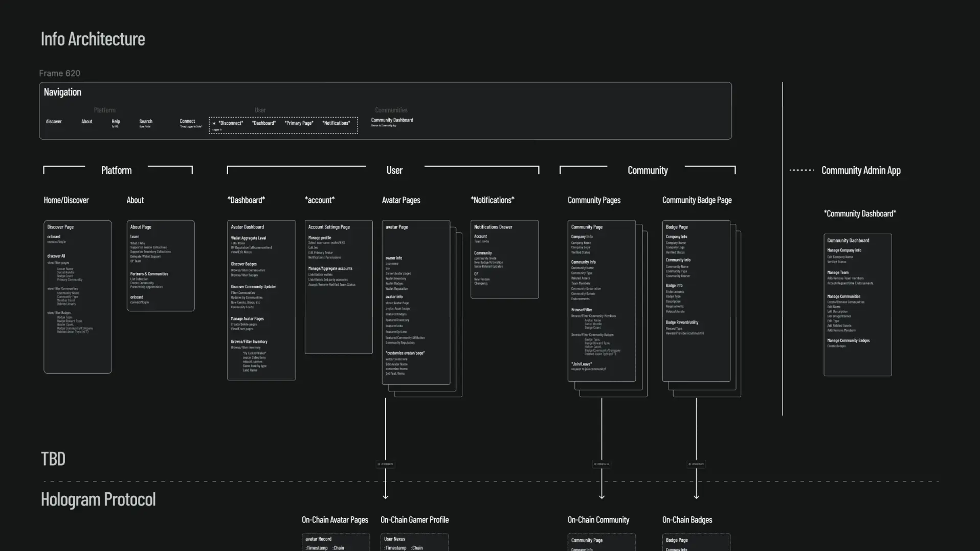The width and height of the screenshot is (980, 551).
Task: Open the Search Open Modal entry
Action: coord(146,123)
